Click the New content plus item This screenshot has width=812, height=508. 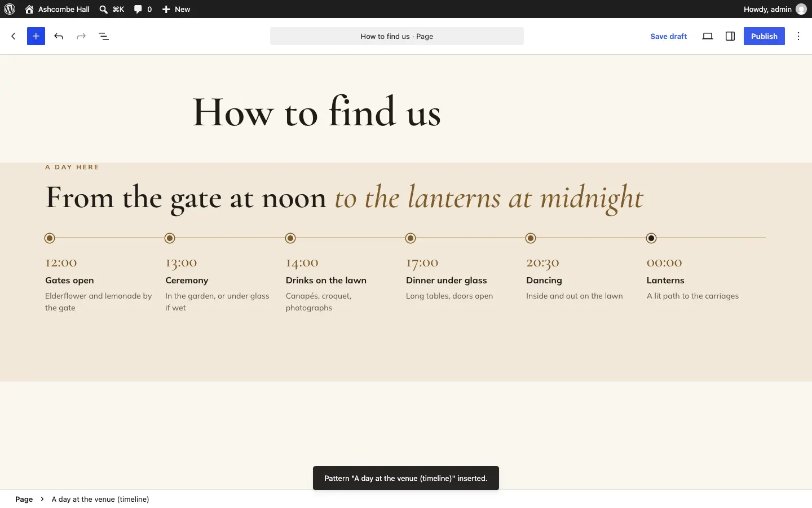[x=176, y=9]
